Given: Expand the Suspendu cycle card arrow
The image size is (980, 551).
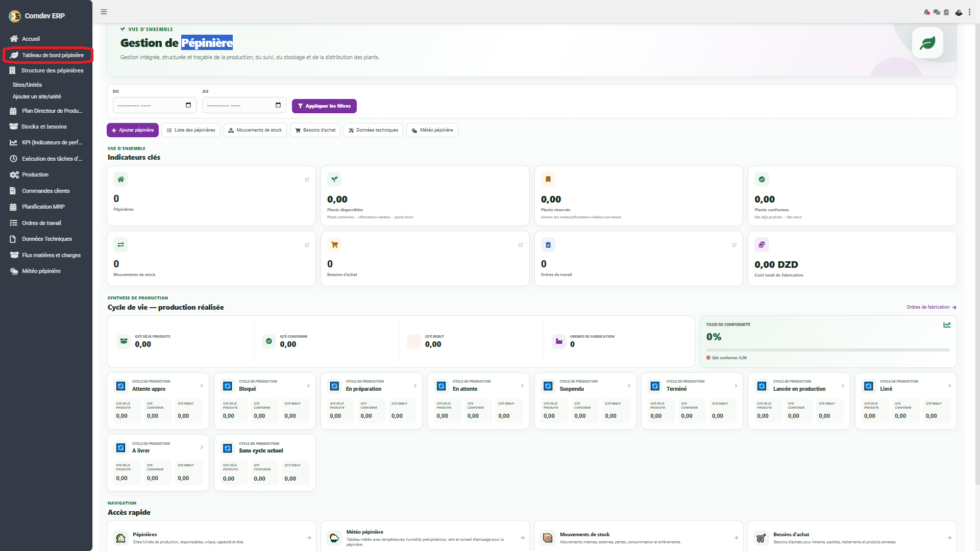Looking at the screenshot, I should click(x=629, y=386).
